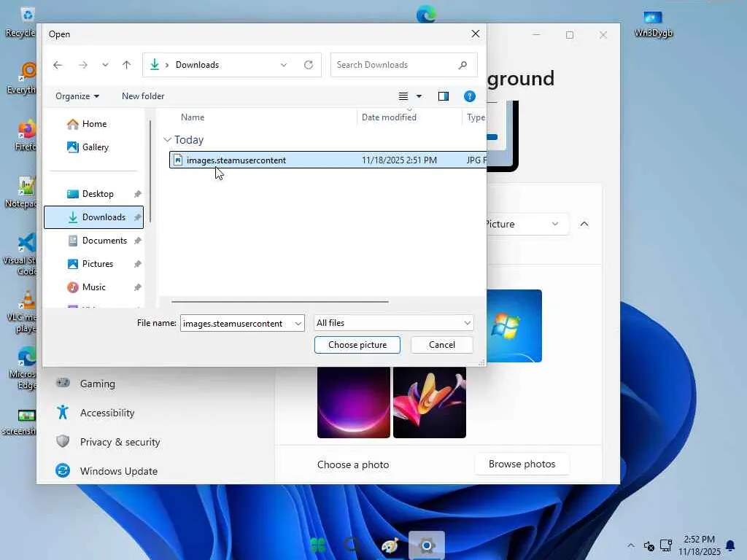The image size is (747, 560).
Task: Click the 2:52 PM clock in taskbar
Action: [699, 540]
